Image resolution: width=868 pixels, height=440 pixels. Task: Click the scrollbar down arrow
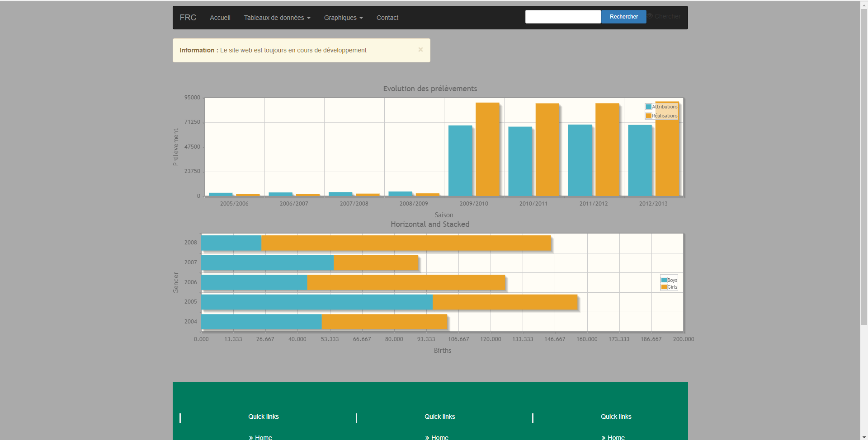click(864, 436)
